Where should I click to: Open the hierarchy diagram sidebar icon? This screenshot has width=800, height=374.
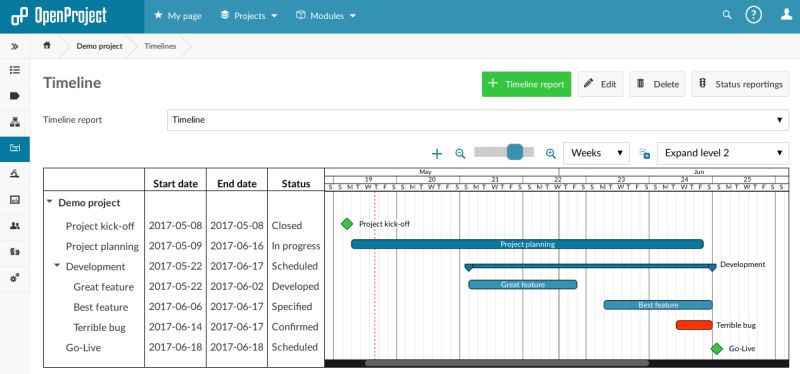15,122
